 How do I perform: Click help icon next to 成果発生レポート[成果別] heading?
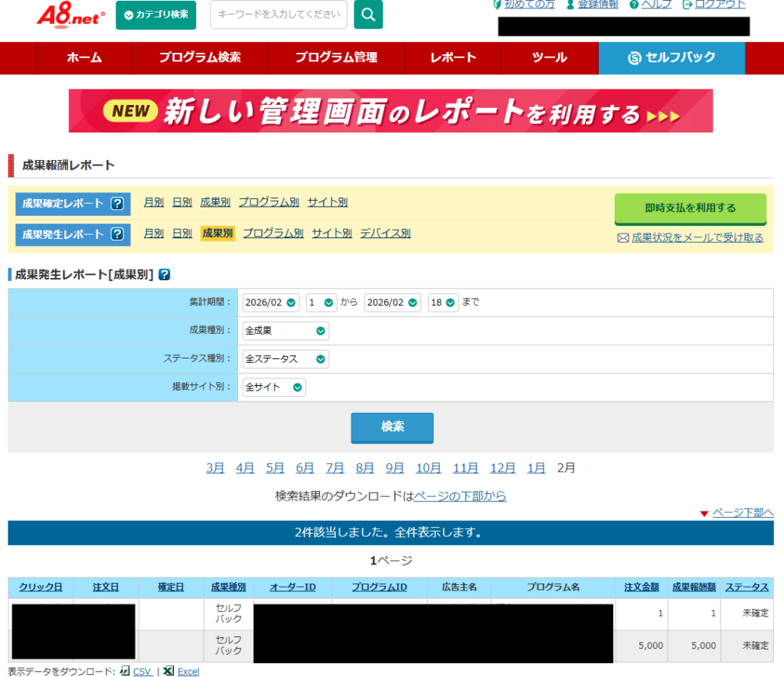click(x=164, y=274)
